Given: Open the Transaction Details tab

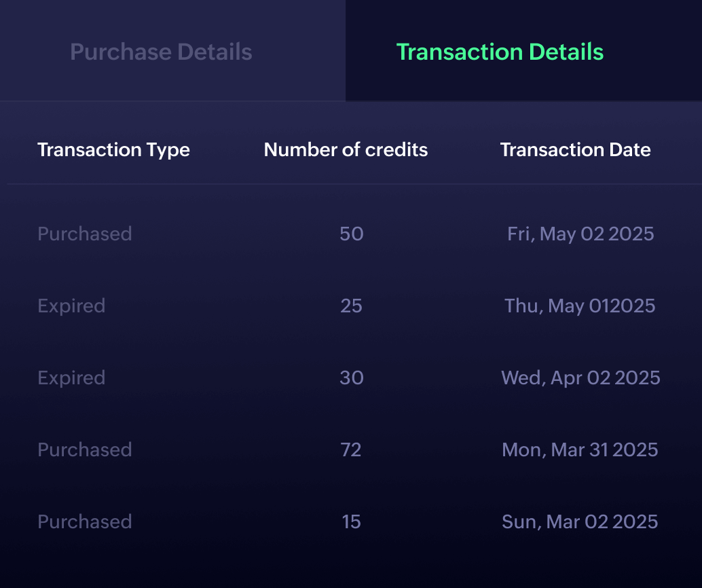Looking at the screenshot, I should tap(500, 52).
